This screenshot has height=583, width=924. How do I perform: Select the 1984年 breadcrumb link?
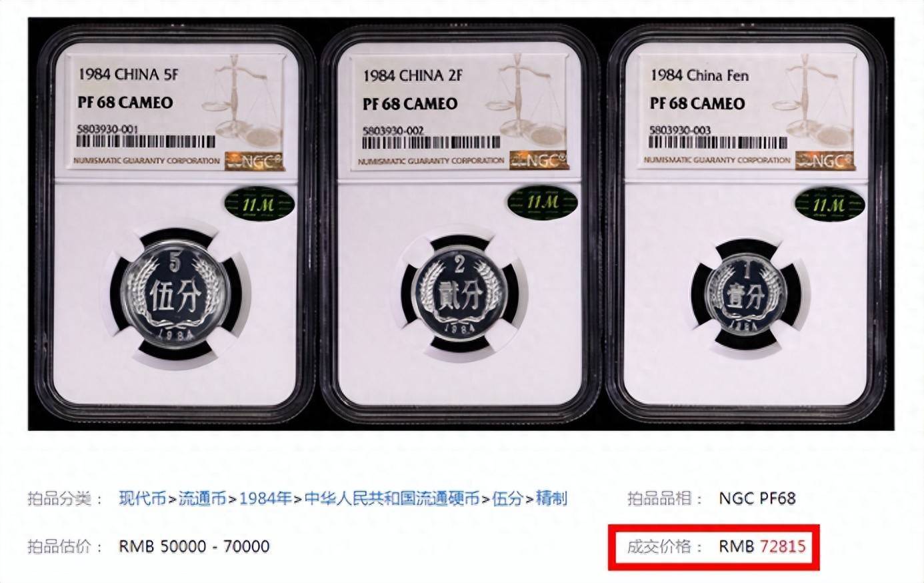click(265, 498)
